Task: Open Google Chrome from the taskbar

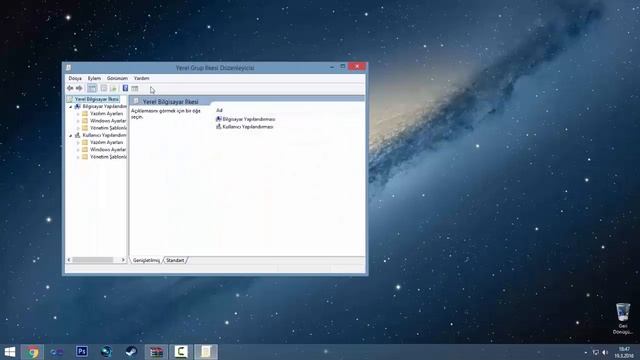Action: pos(32,352)
